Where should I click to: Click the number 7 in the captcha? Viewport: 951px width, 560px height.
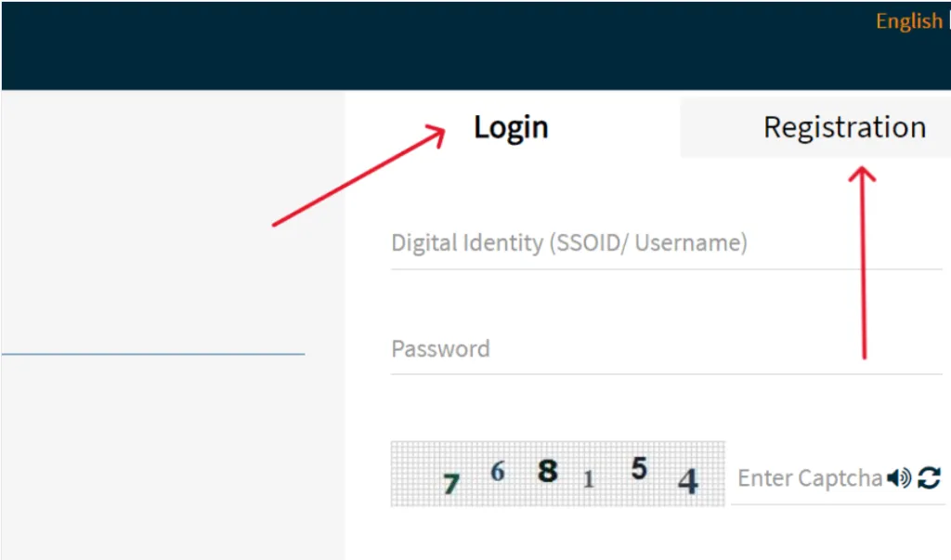pyautogui.click(x=449, y=482)
